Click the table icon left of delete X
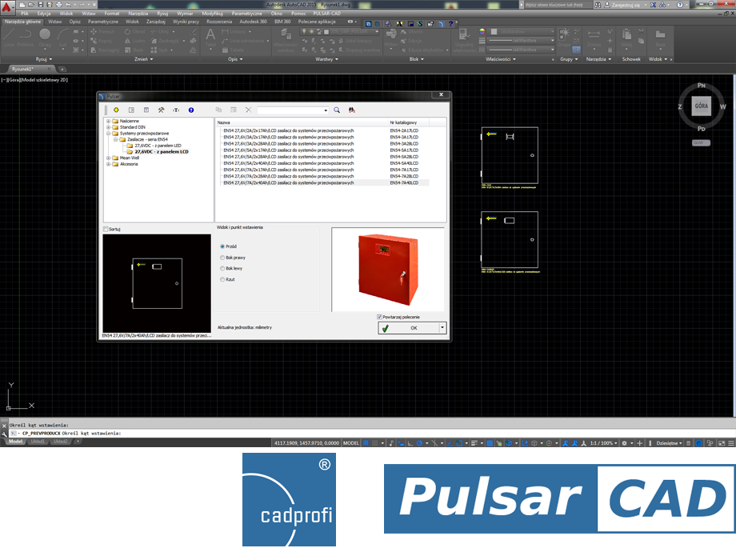The image size is (736, 560). (234, 110)
